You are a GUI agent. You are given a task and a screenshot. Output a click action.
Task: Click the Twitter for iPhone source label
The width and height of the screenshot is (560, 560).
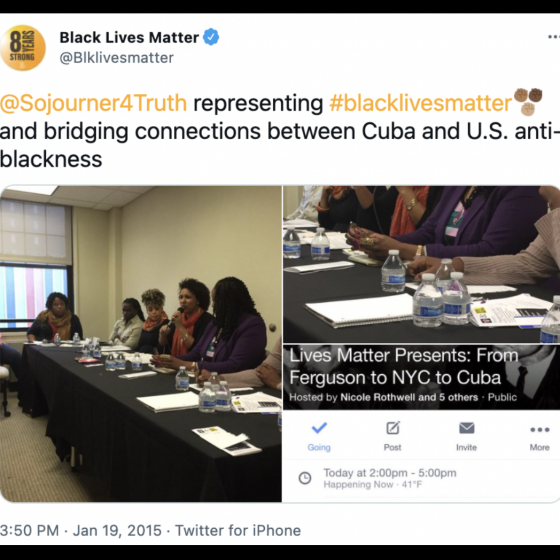(x=238, y=530)
